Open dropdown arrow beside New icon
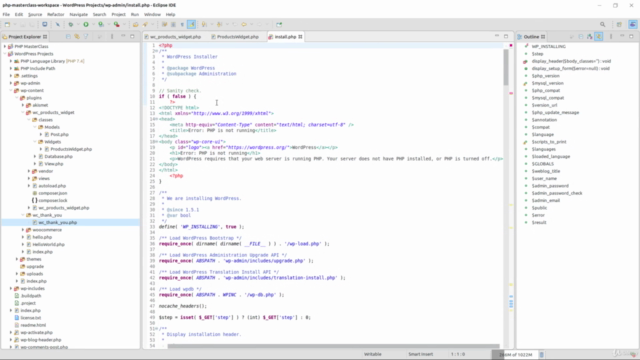Screen dimensions: 640x360 (15, 24)
